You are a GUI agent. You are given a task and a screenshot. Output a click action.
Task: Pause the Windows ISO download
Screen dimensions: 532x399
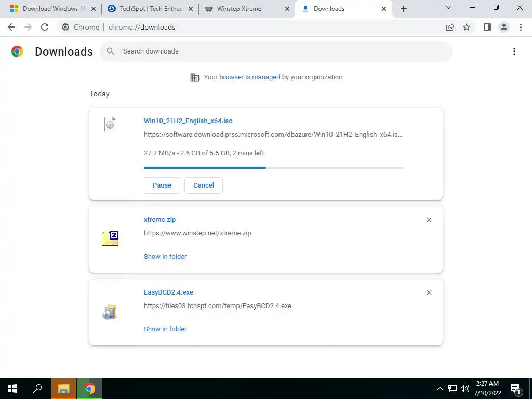(x=162, y=185)
